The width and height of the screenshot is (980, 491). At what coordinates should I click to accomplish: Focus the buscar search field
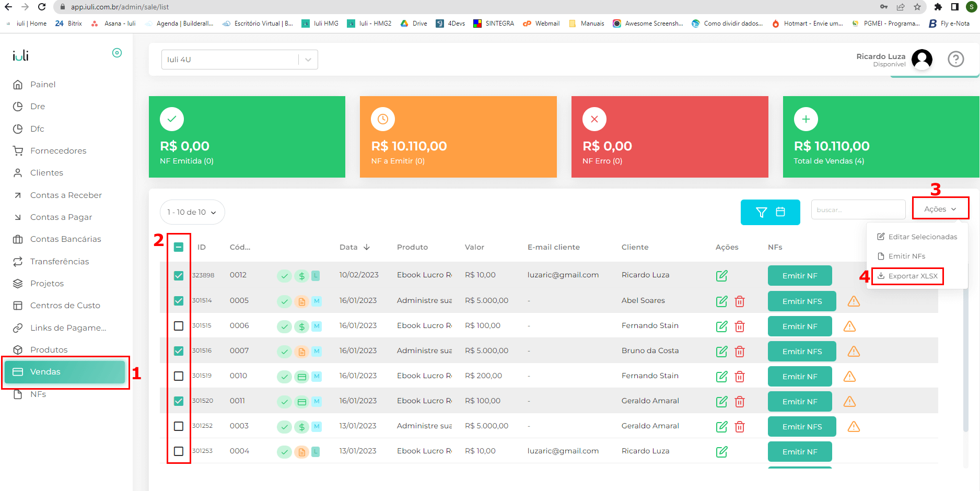[858, 210]
